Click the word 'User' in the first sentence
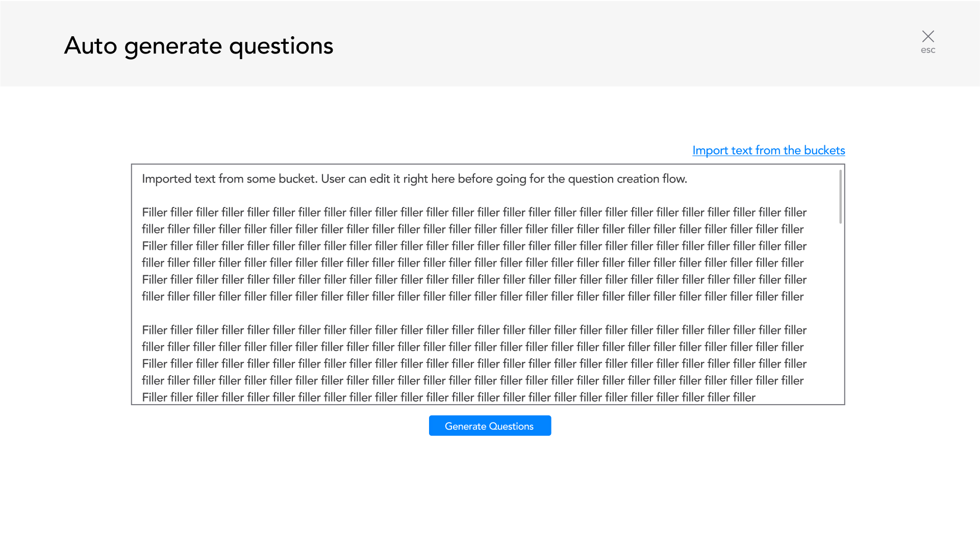The image size is (980, 551). click(x=333, y=179)
